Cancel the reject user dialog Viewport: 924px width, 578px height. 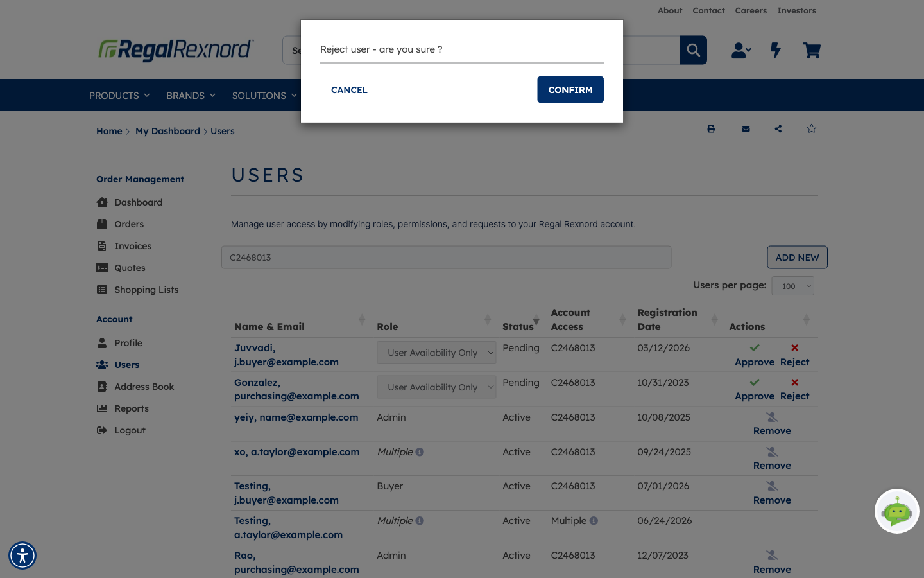(x=349, y=90)
